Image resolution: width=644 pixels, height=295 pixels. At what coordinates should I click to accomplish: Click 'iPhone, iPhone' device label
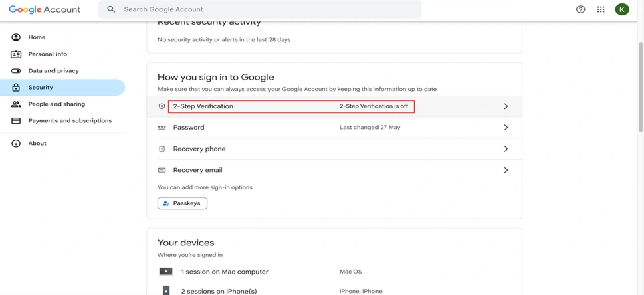click(360, 291)
